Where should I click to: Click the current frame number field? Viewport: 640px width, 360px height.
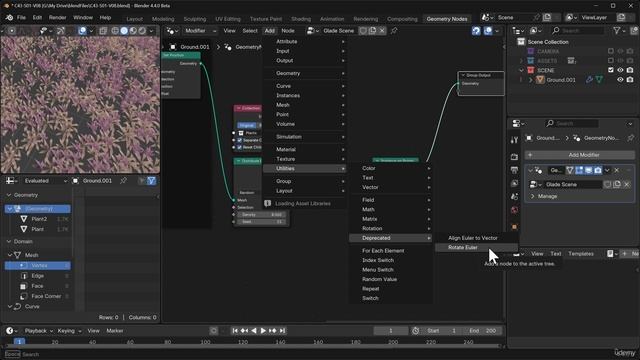point(391,331)
